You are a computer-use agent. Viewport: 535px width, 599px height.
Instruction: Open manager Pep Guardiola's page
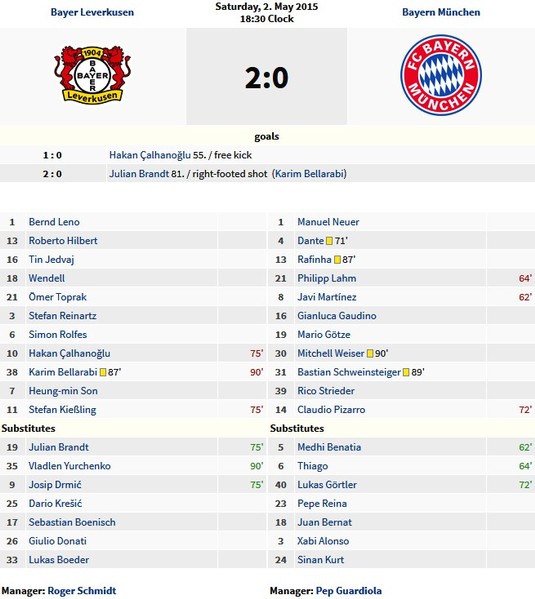(349, 591)
